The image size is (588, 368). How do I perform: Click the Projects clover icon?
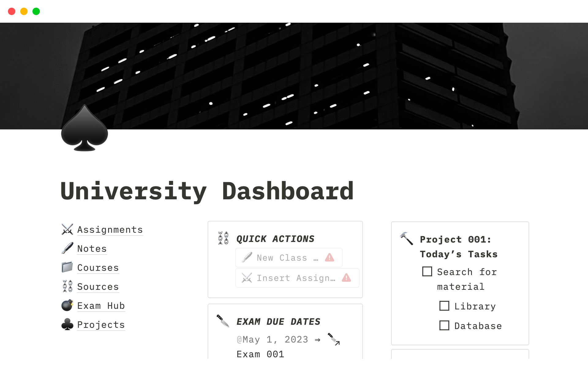[68, 325]
